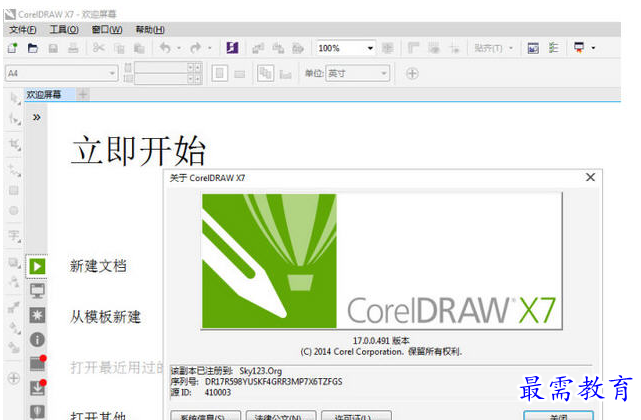Select the Pick tool in the toolbox

tap(15, 99)
